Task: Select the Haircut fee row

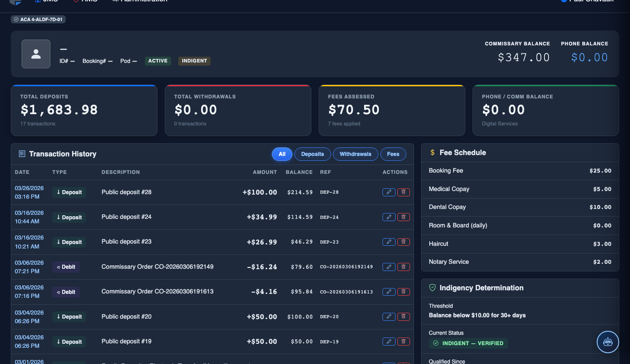Action: pos(520,244)
